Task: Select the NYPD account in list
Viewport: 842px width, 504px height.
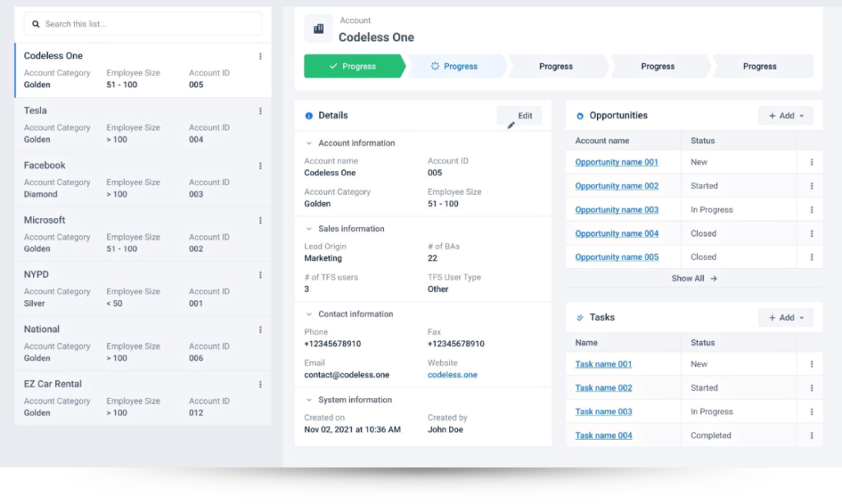Action: (143, 289)
